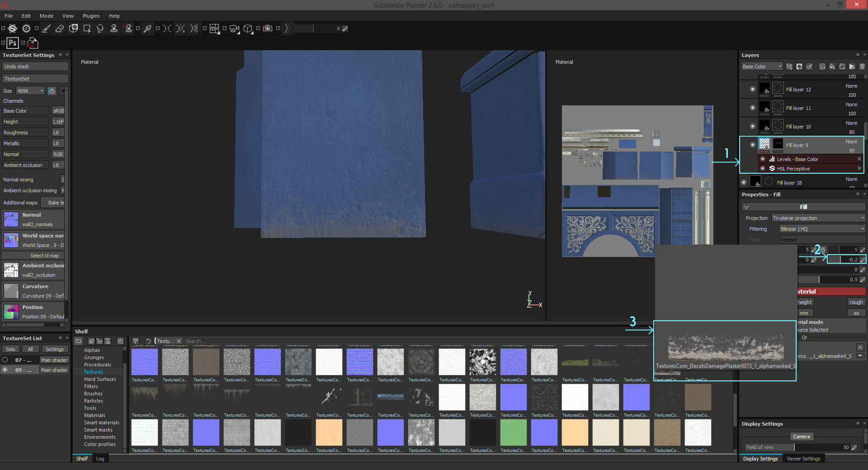868x470 pixels.
Task: Adjust the fill slider showing 0.5
Action: coord(829,280)
